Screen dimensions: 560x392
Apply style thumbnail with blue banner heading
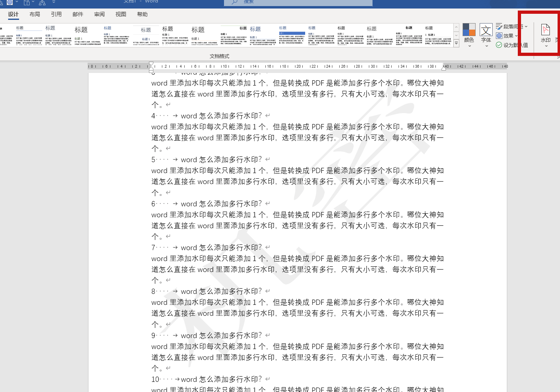(292, 35)
